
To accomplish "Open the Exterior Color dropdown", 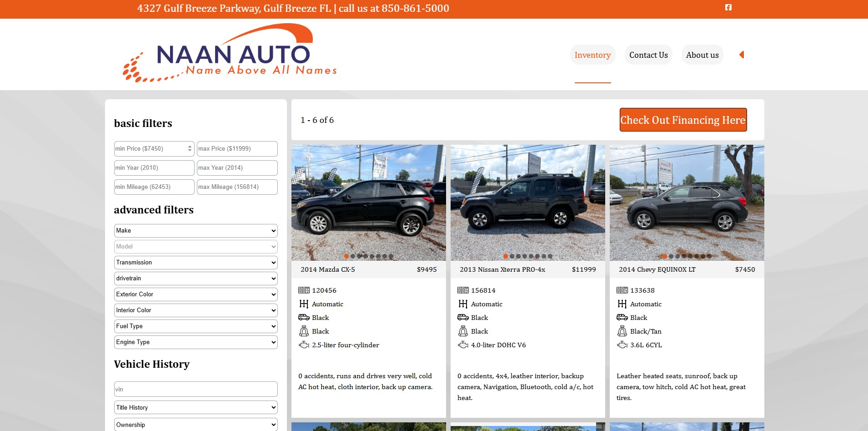I will click(x=196, y=294).
